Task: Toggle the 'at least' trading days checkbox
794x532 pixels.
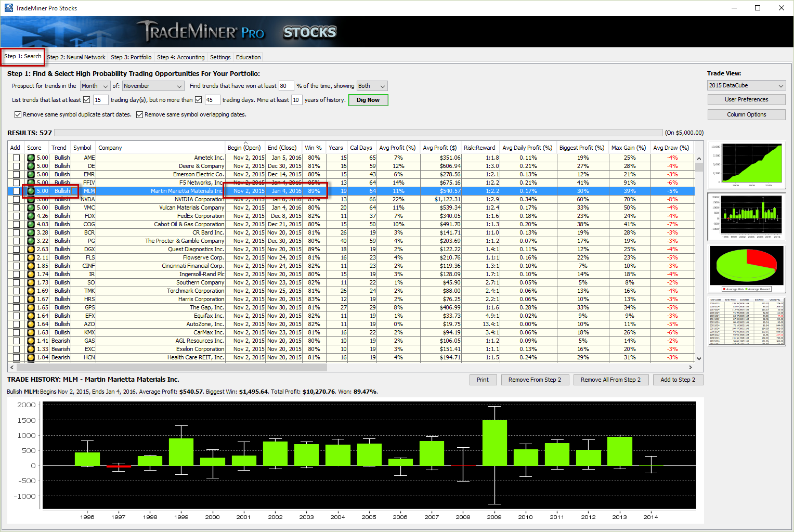Action: 87,100
